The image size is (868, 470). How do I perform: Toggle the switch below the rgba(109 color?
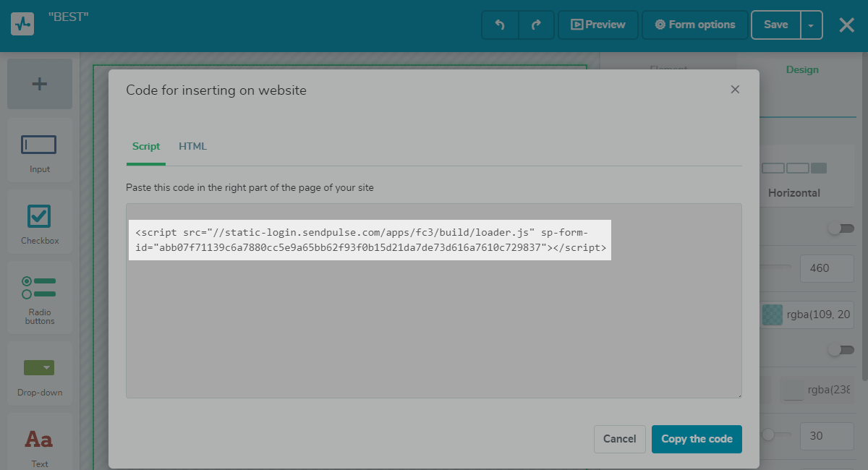point(841,350)
